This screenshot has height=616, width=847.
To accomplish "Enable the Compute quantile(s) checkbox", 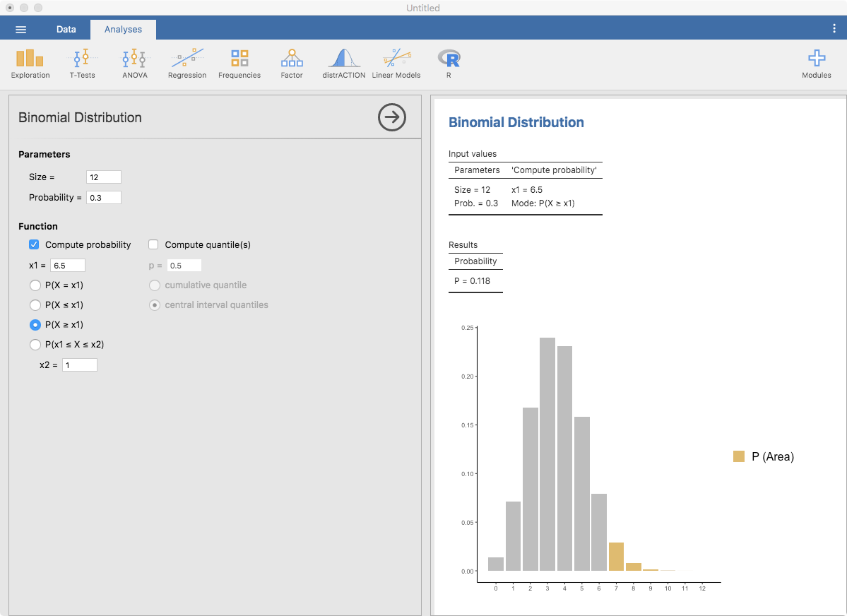I will pos(153,245).
